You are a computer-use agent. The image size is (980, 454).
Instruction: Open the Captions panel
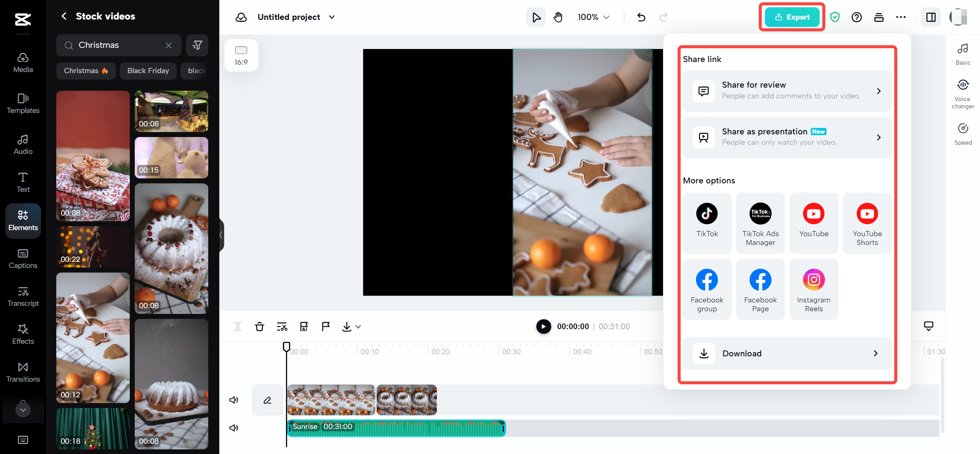pos(23,258)
